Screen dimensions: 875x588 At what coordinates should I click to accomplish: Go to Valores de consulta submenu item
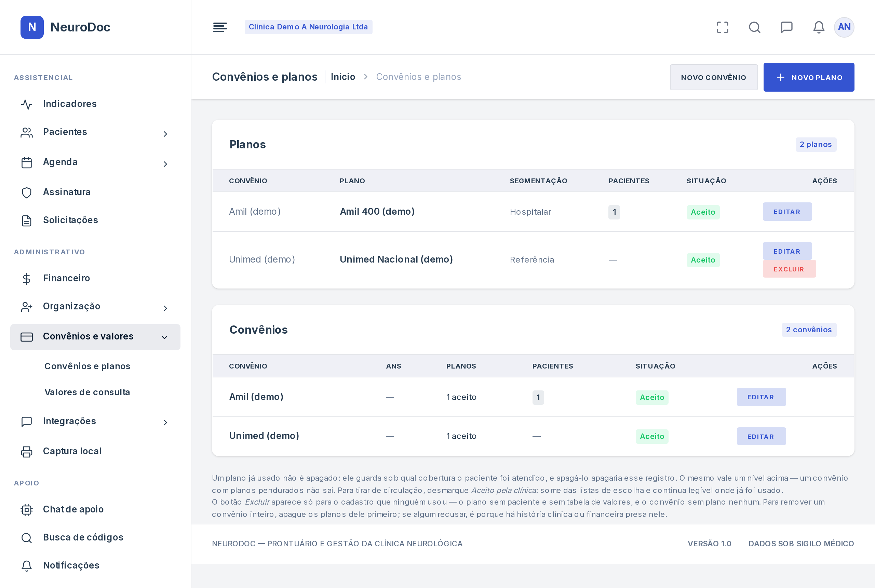click(87, 392)
